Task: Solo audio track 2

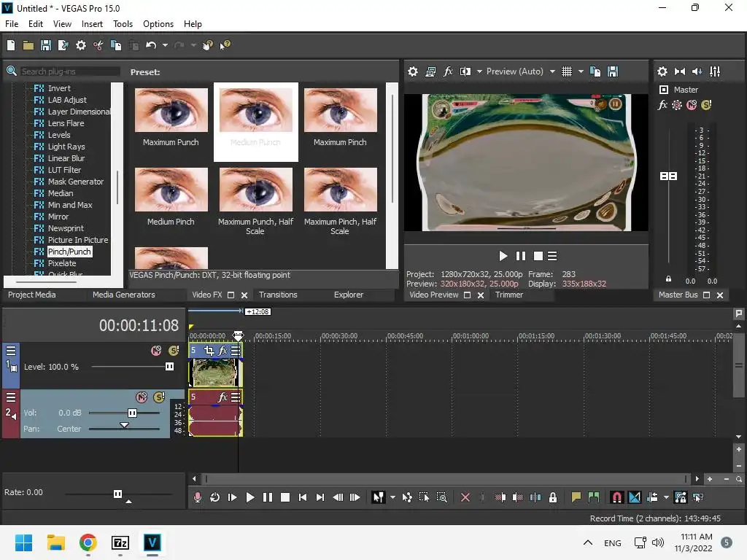Action: click(x=159, y=397)
